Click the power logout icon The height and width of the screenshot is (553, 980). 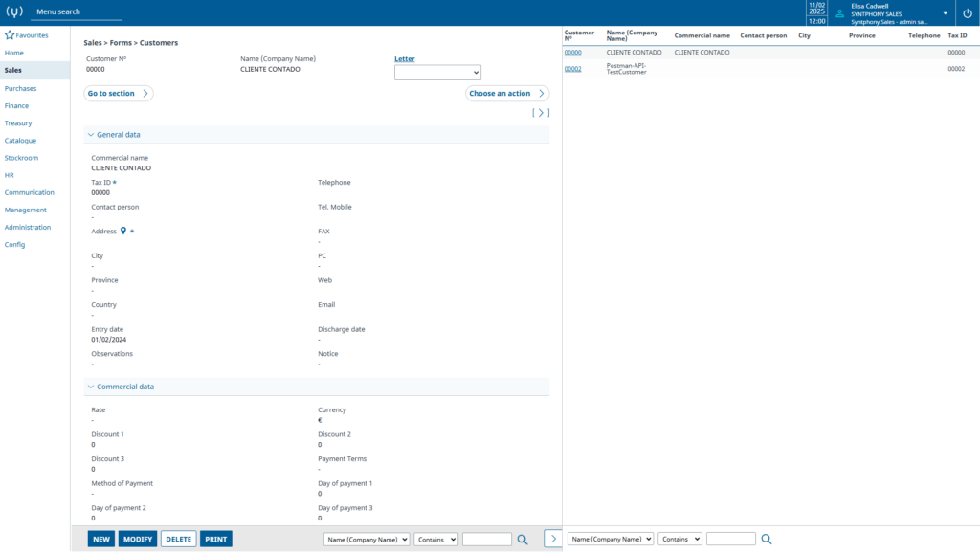click(967, 13)
